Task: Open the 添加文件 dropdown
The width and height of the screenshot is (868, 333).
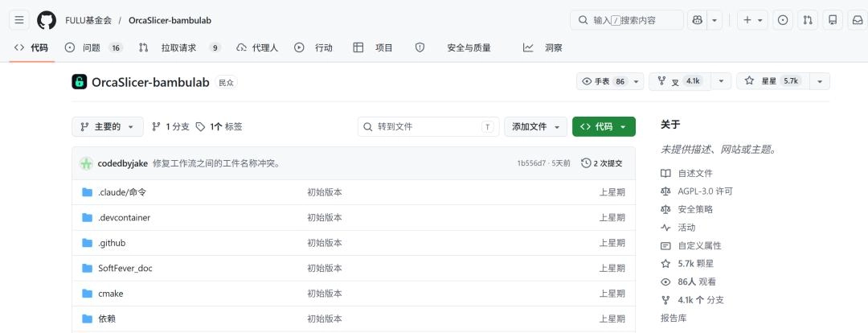Action: tap(536, 127)
